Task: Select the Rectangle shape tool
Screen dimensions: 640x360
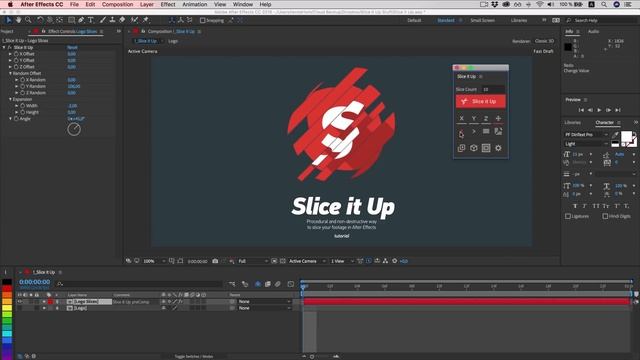Action: pyautogui.click(x=71, y=20)
